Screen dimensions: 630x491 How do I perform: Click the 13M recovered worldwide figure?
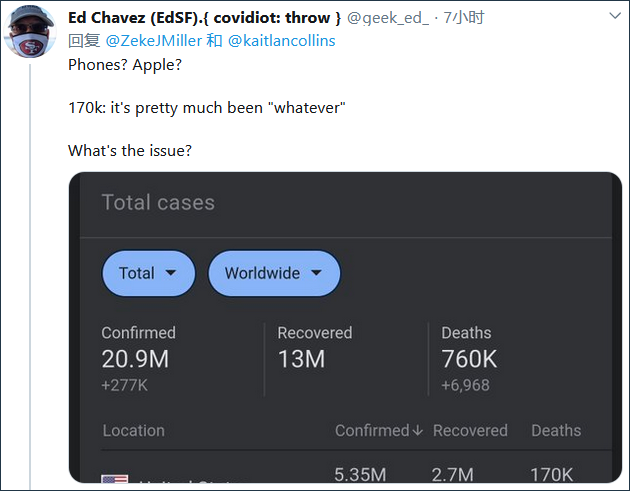click(301, 359)
